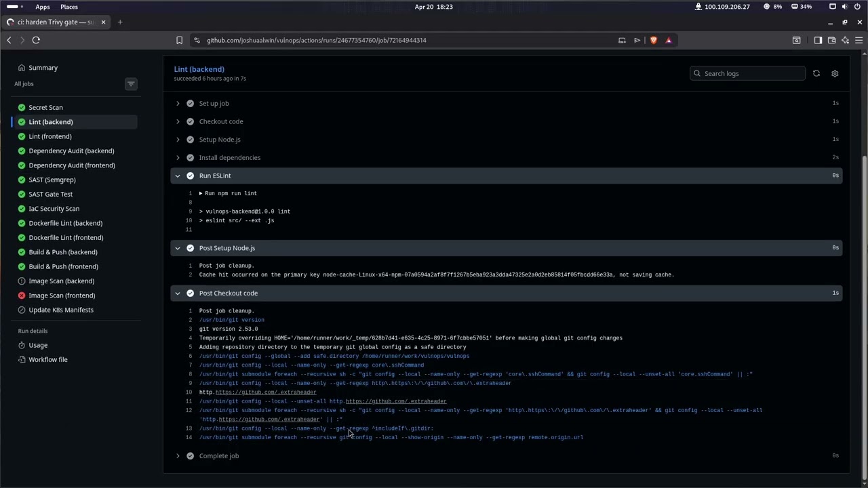Click the refresh logs icon
868x488 pixels.
click(x=816, y=73)
